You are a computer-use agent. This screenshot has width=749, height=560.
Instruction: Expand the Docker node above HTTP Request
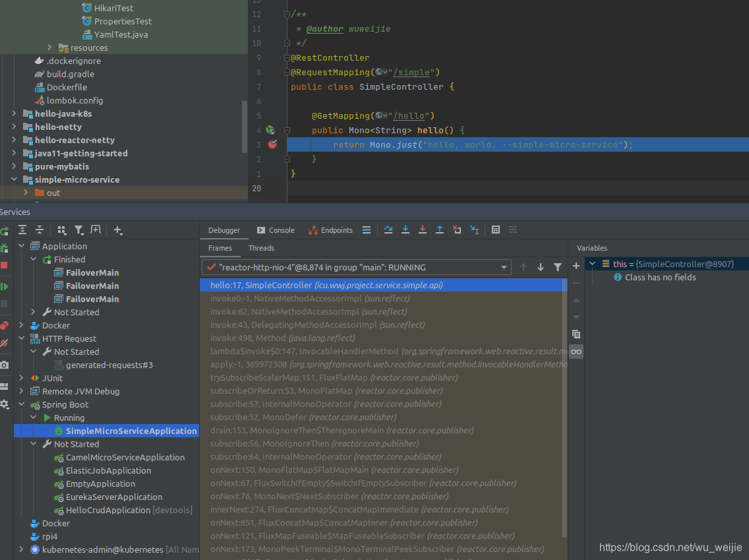[22, 325]
